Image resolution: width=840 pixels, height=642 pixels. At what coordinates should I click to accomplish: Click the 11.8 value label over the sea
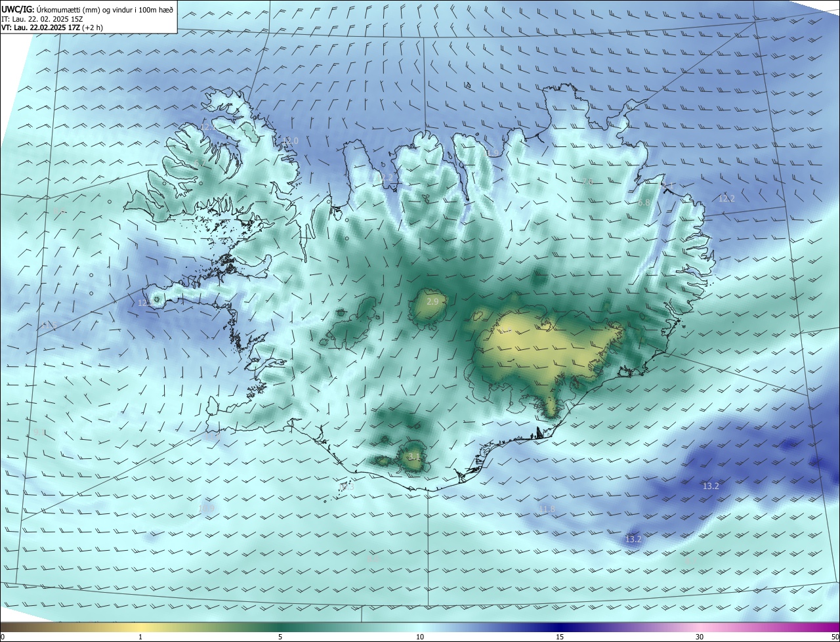[x=547, y=509]
